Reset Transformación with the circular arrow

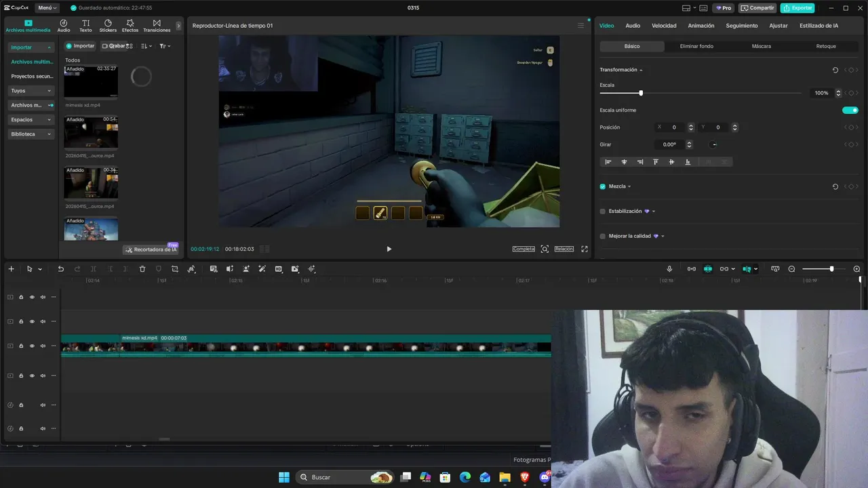tap(835, 70)
